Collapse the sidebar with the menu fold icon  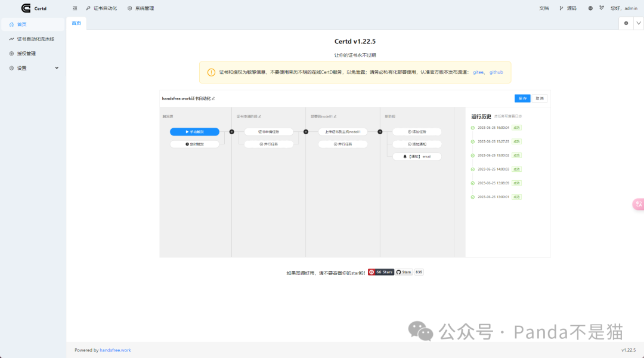tap(75, 8)
